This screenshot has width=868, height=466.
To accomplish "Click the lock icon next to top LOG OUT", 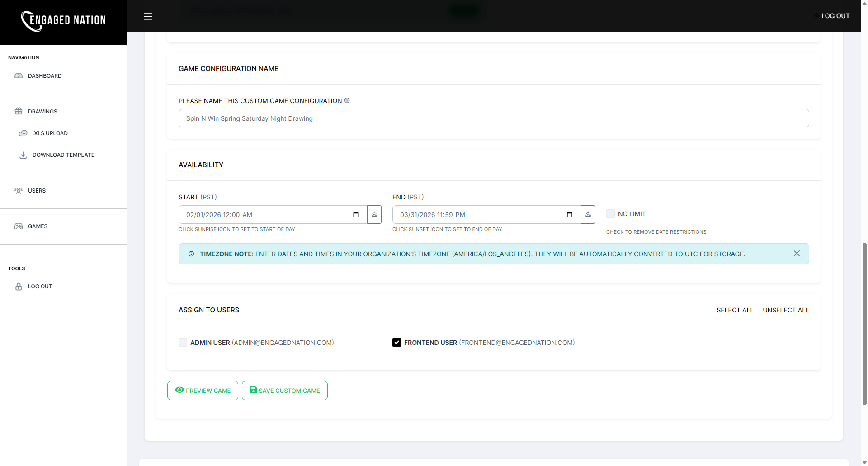I will point(816,16).
